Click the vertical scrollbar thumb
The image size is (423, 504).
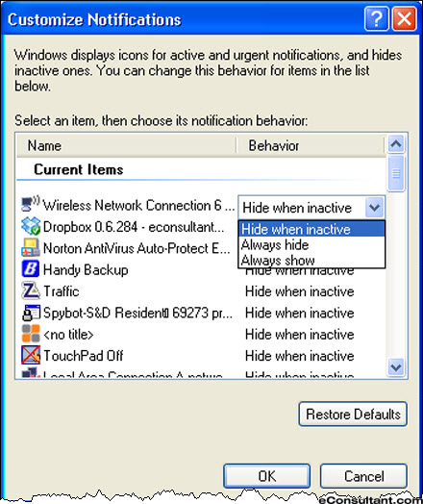point(396,173)
